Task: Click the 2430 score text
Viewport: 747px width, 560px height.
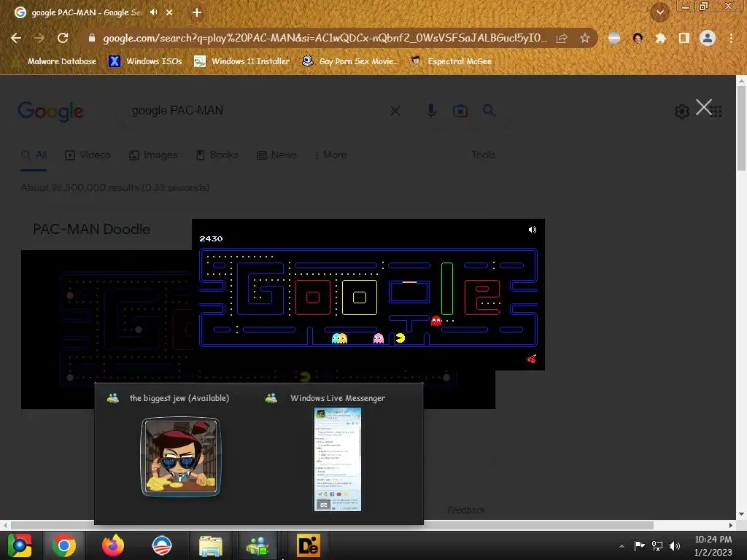Action: tap(211, 238)
